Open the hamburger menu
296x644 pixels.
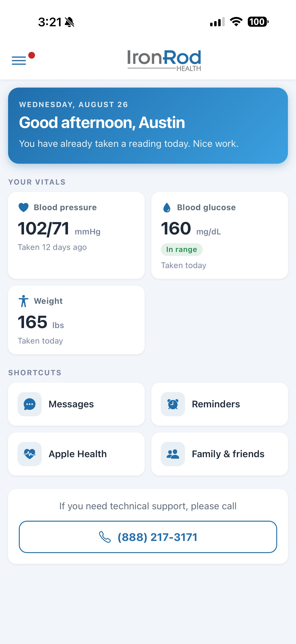19,60
